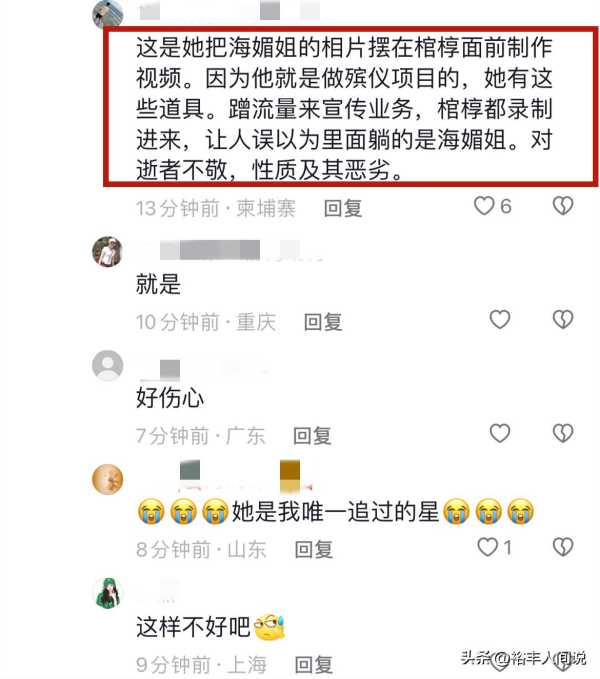This screenshot has height=679, width=600.
Task: Open default gray avatar of 好伤心 commenter
Action: point(108,365)
